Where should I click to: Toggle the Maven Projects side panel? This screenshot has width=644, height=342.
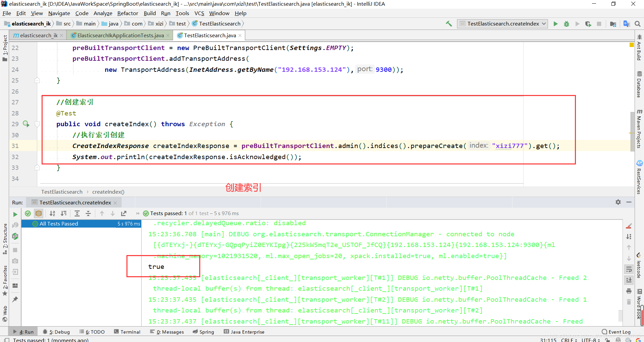pos(639,129)
